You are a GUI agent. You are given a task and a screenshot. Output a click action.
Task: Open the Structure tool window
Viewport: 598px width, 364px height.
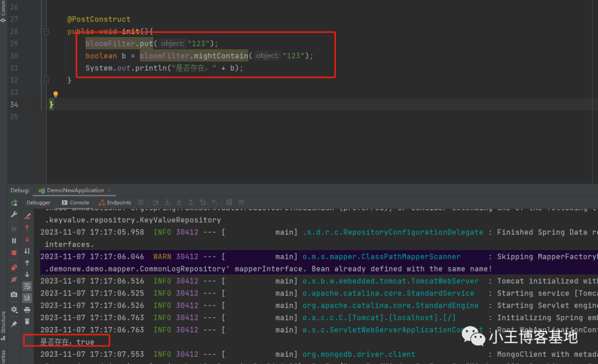pyautogui.click(x=3, y=322)
